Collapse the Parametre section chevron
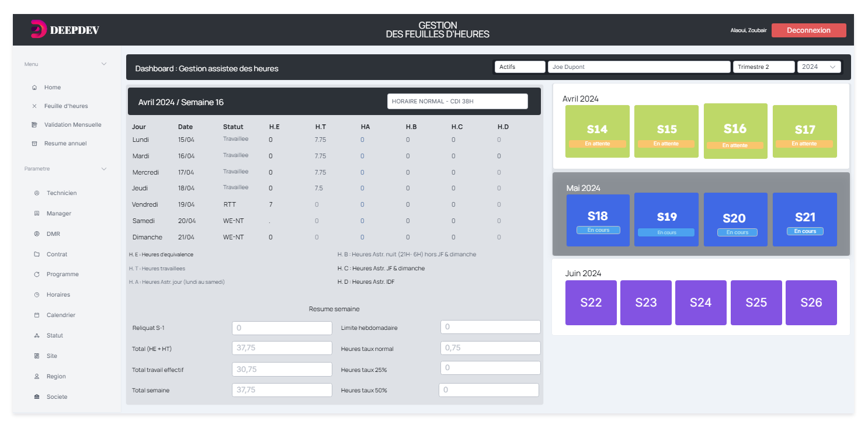 (104, 169)
